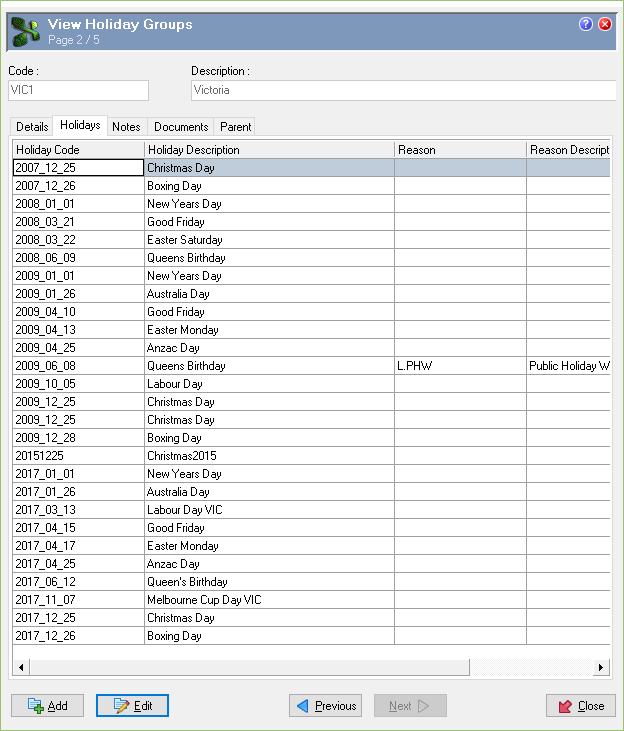This screenshot has height=731, width=624.
Task: Switch to the Parent tab
Action: click(x=236, y=127)
